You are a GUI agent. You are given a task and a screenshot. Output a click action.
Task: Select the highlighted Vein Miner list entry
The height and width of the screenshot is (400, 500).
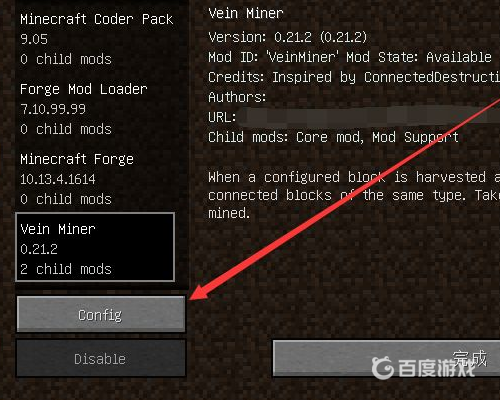coord(95,247)
